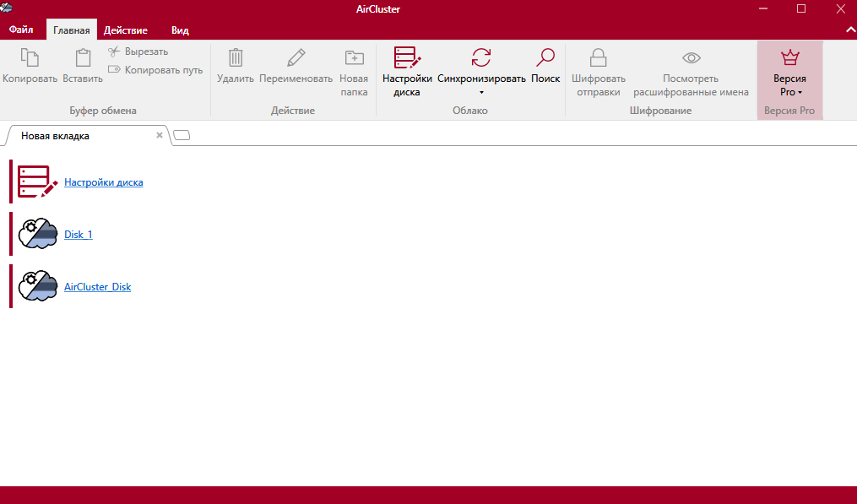Open the Disk_1 link

[79, 234]
